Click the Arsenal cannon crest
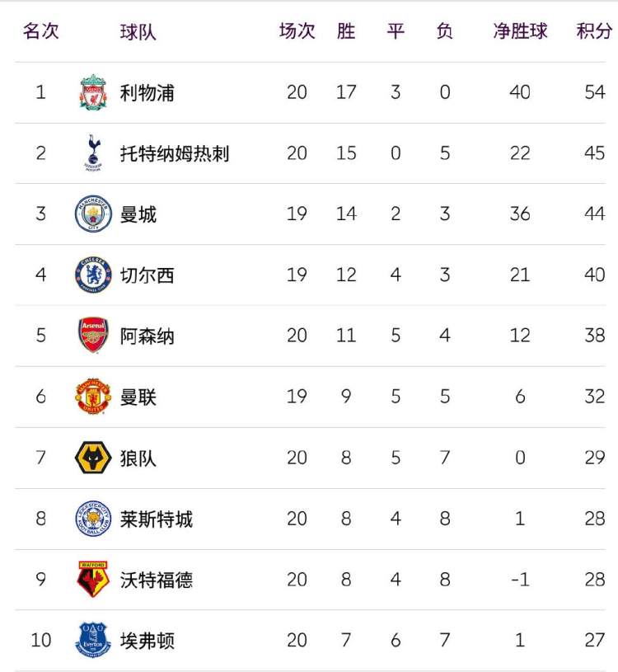The height and width of the screenshot is (672, 618). 93,335
